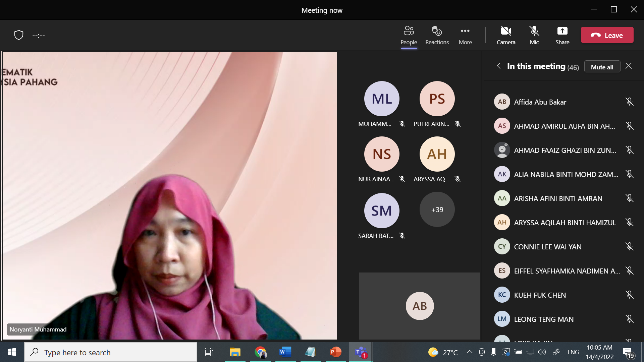Click Microsoft Teams taskbar icon
Image resolution: width=644 pixels, height=362 pixels.
361,352
